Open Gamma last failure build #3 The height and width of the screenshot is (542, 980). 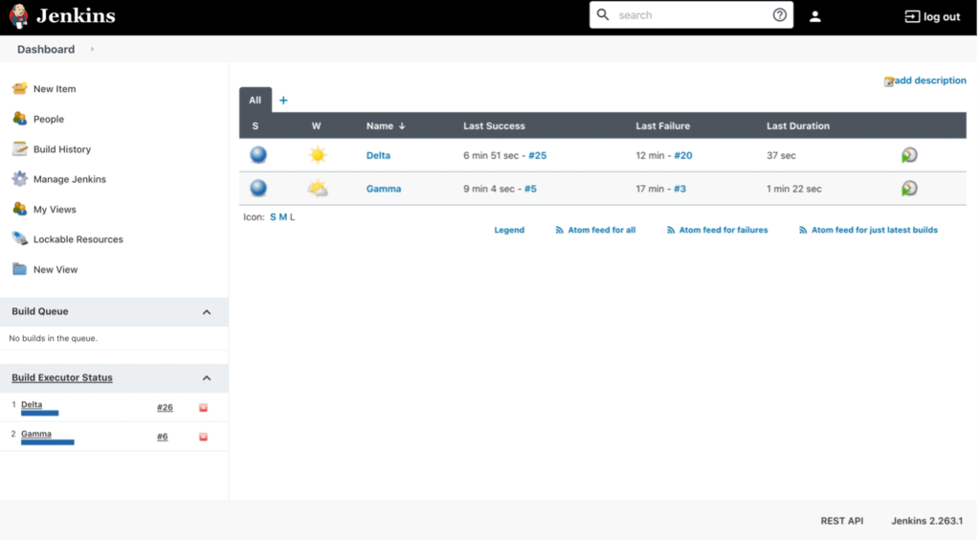(x=679, y=189)
